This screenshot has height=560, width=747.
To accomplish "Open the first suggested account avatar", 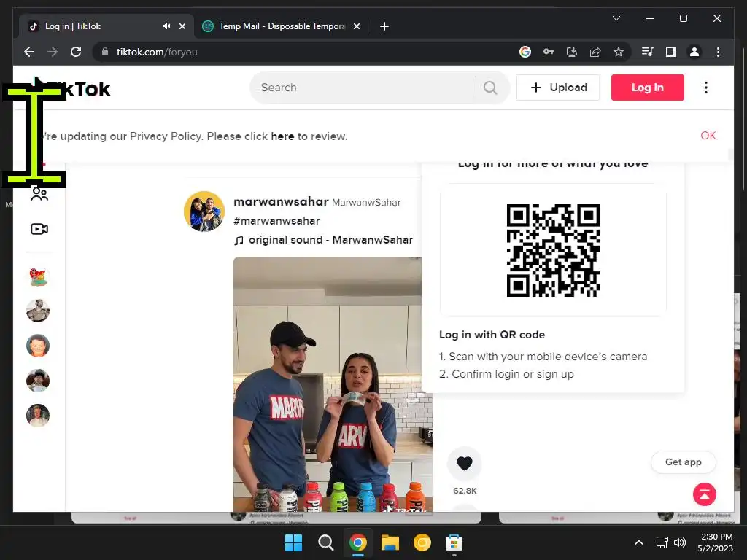I will pos(38,276).
